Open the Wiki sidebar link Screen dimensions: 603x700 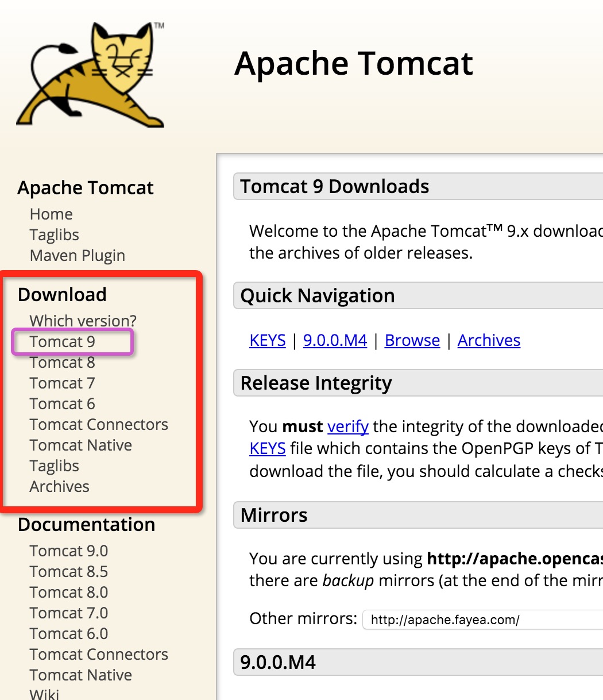44,694
